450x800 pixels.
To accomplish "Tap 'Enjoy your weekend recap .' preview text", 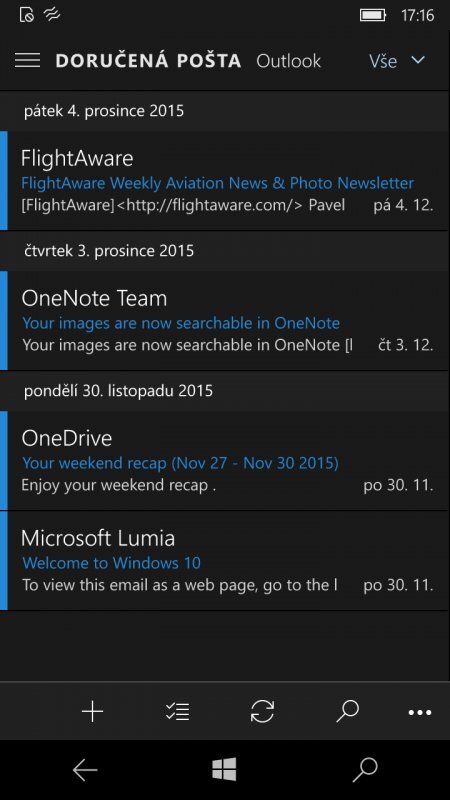I will (118, 485).
